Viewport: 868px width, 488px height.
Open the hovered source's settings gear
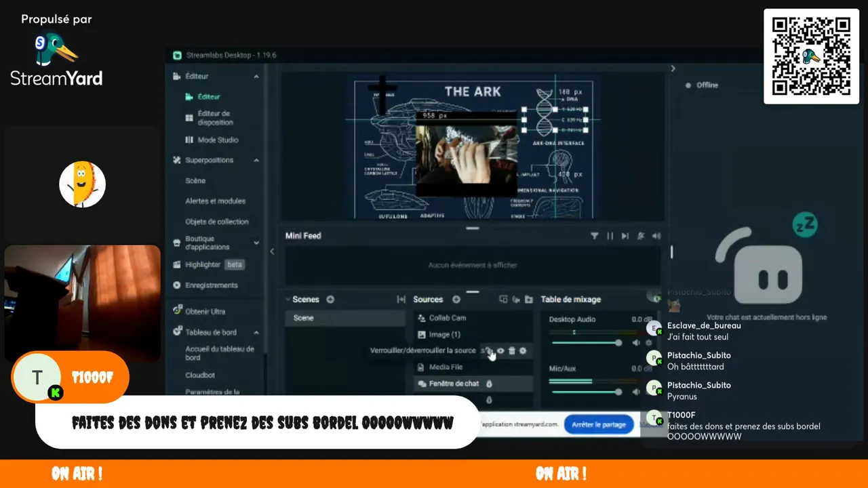coord(523,350)
